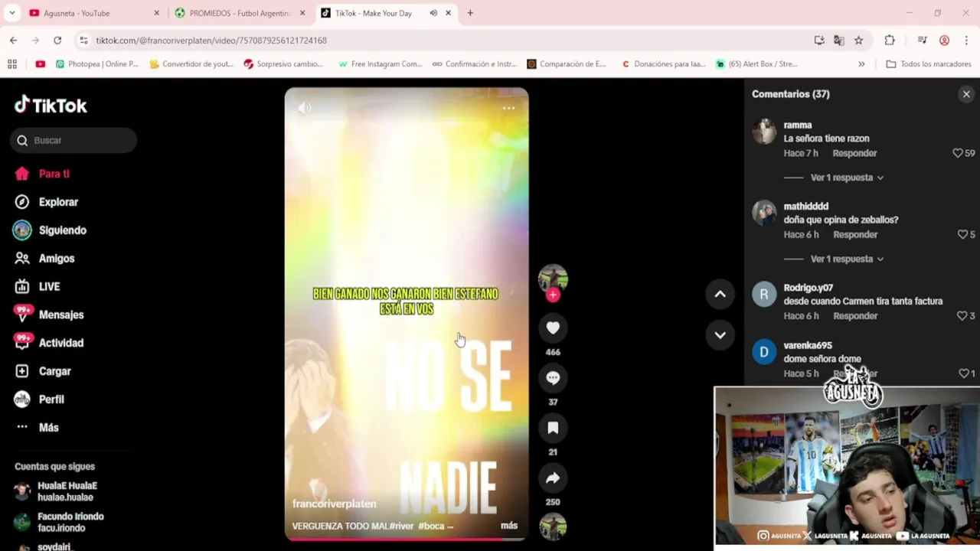Screen dimensions: 980x551
Task: Mute the video with the speaker icon
Action: [304, 109]
